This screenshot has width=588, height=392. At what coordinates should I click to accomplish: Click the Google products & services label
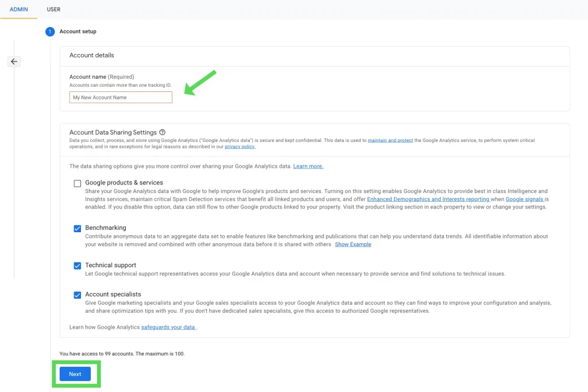pos(124,182)
